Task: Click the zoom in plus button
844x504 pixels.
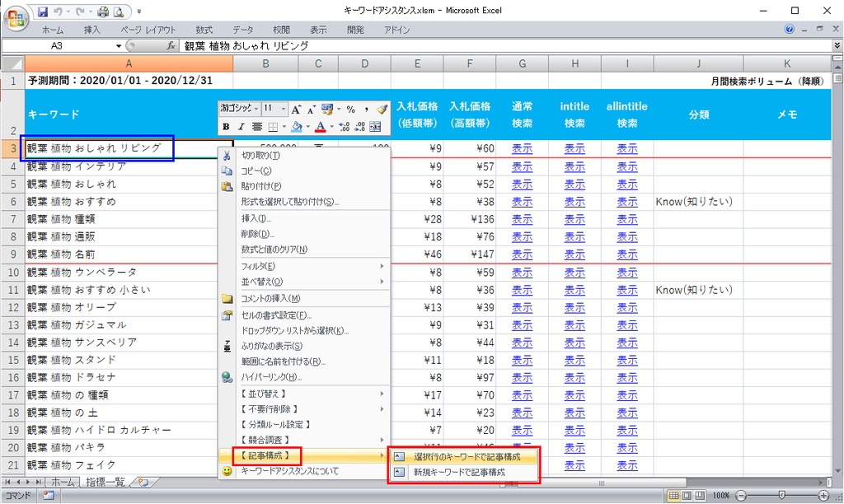Action: pos(823,496)
